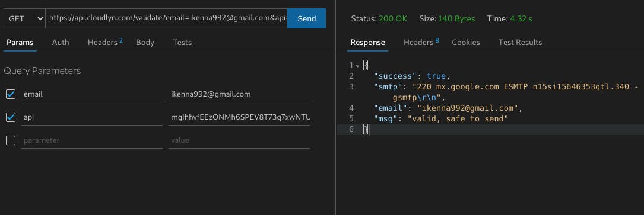Select the Response tab

coord(367,42)
